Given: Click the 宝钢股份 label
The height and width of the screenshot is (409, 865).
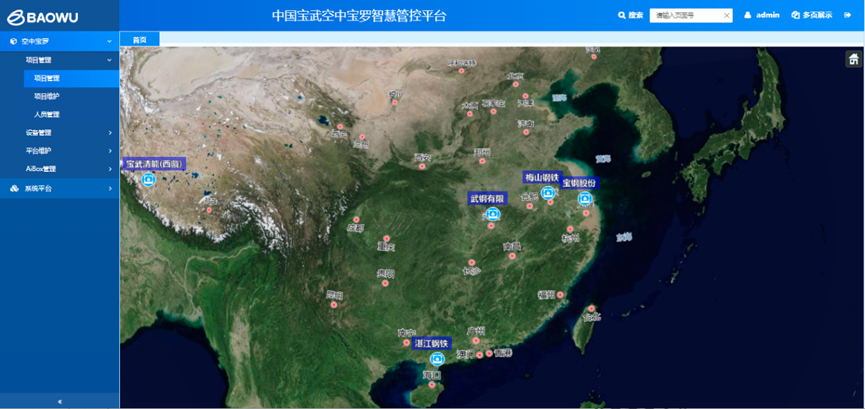Looking at the screenshot, I should [580, 183].
